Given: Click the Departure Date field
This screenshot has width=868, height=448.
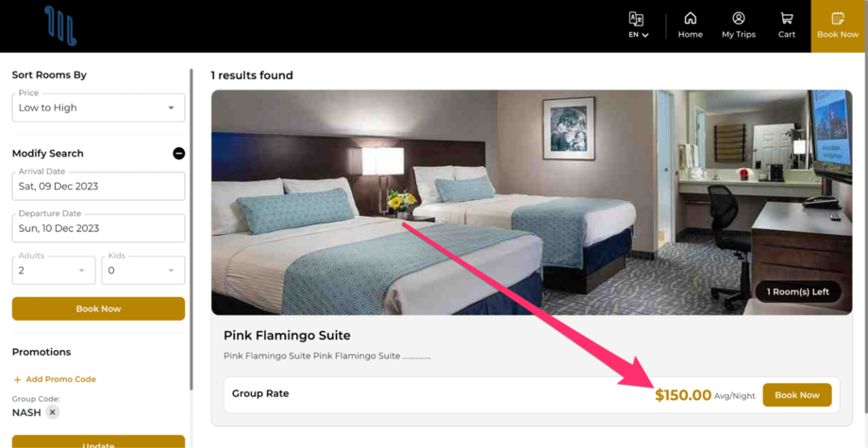Looking at the screenshot, I should pos(98,228).
